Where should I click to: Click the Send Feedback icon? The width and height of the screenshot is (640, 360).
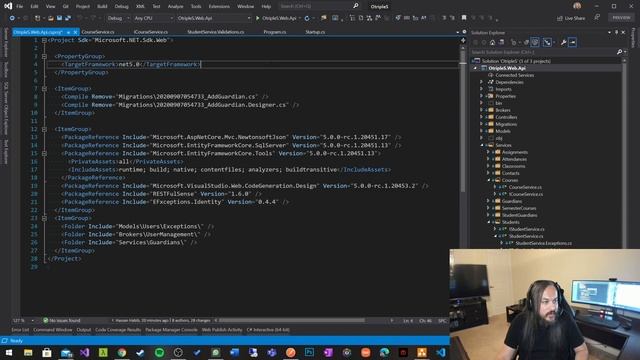[x=597, y=18]
